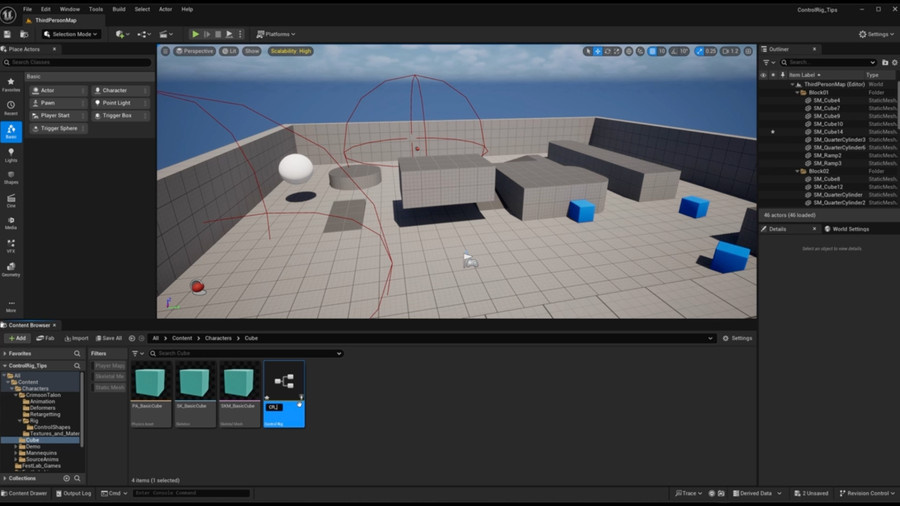
Task: Open the Media category in Place Actors
Action: (11, 223)
